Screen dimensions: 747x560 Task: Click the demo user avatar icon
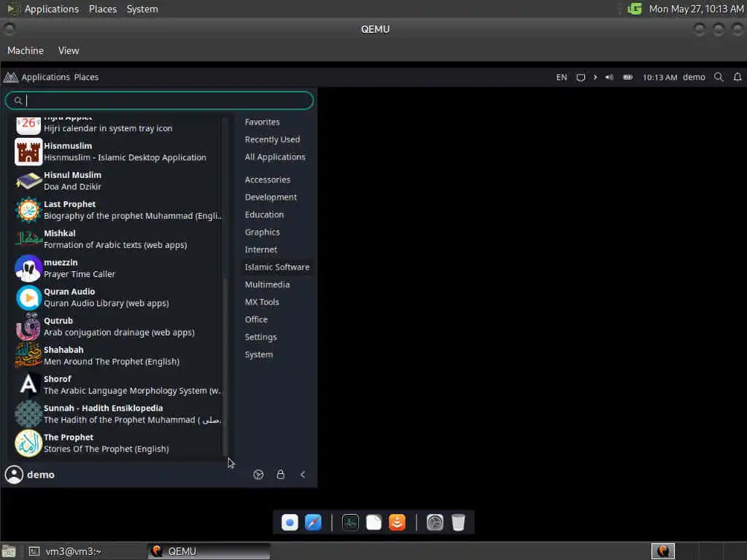[x=15, y=474]
